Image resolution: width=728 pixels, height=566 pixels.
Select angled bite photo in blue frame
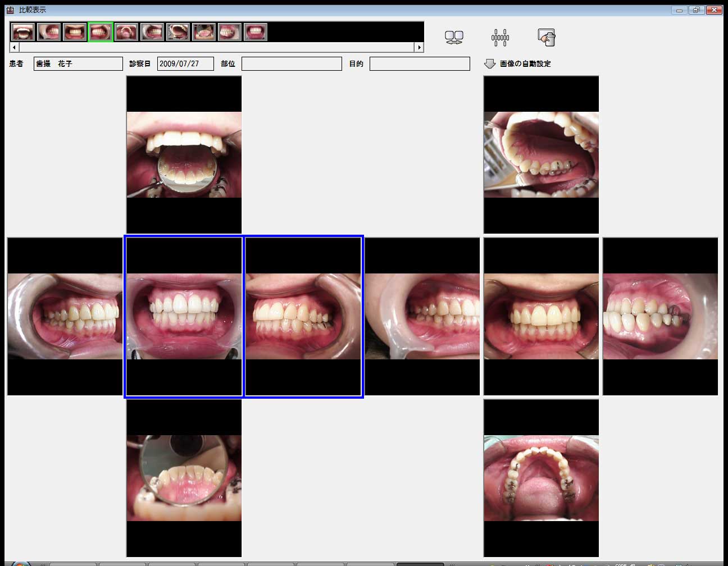(303, 317)
